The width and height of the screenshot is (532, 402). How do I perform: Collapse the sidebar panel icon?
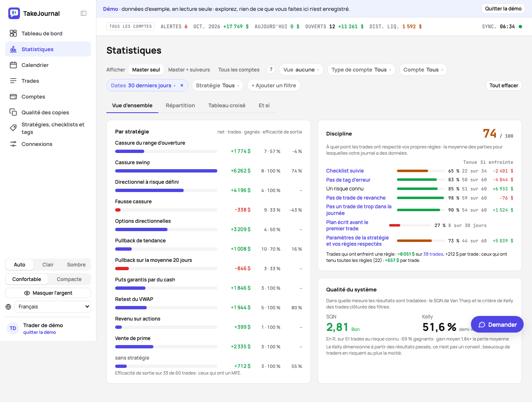click(84, 13)
